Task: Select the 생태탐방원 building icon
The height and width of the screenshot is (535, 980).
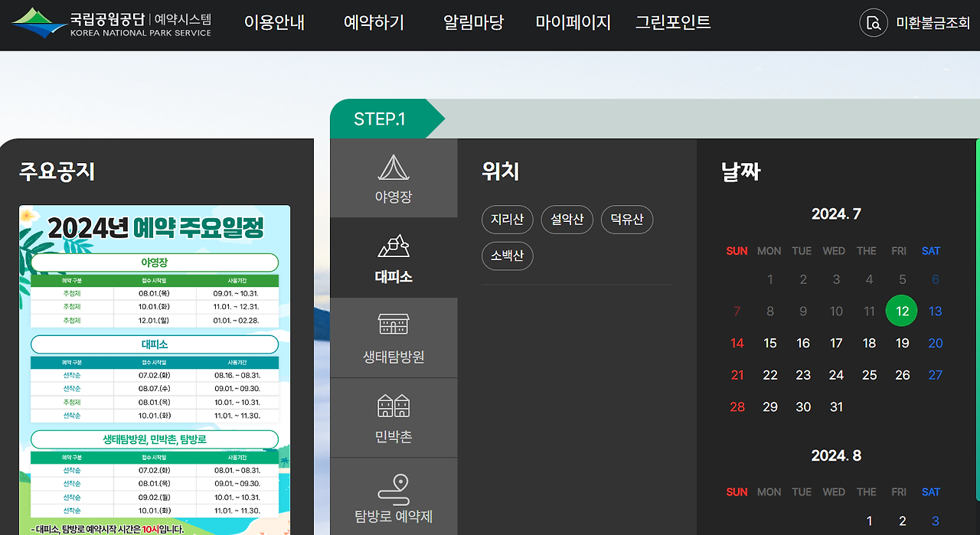Action: click(x=394, y=325)
